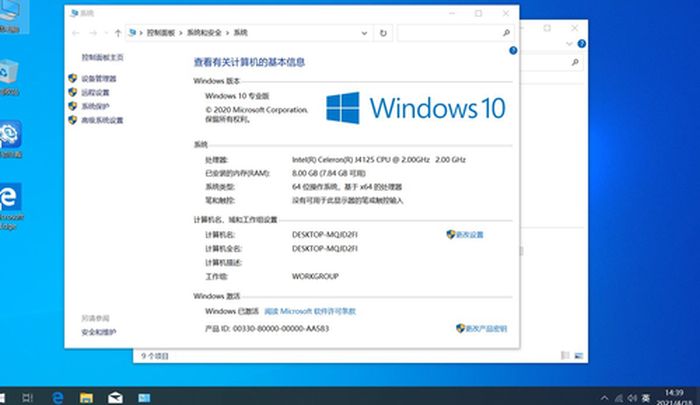Image resolution: width=700 pixels, height=405 pixels.
Task: Open Task View from the taskbar
Action: (x=28, y=397)
